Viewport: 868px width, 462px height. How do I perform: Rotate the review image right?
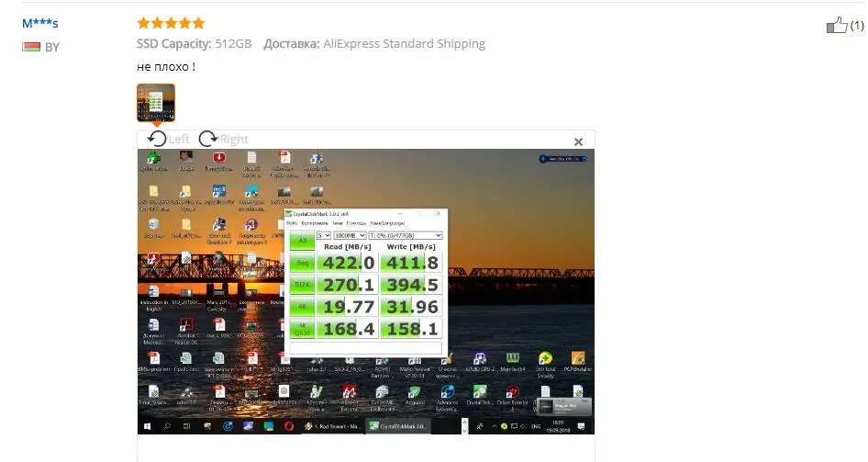(209, 139)
